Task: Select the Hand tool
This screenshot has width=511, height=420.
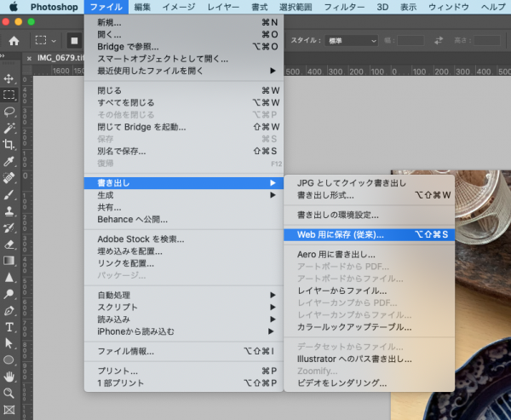Action: click(x=9, y=377)
